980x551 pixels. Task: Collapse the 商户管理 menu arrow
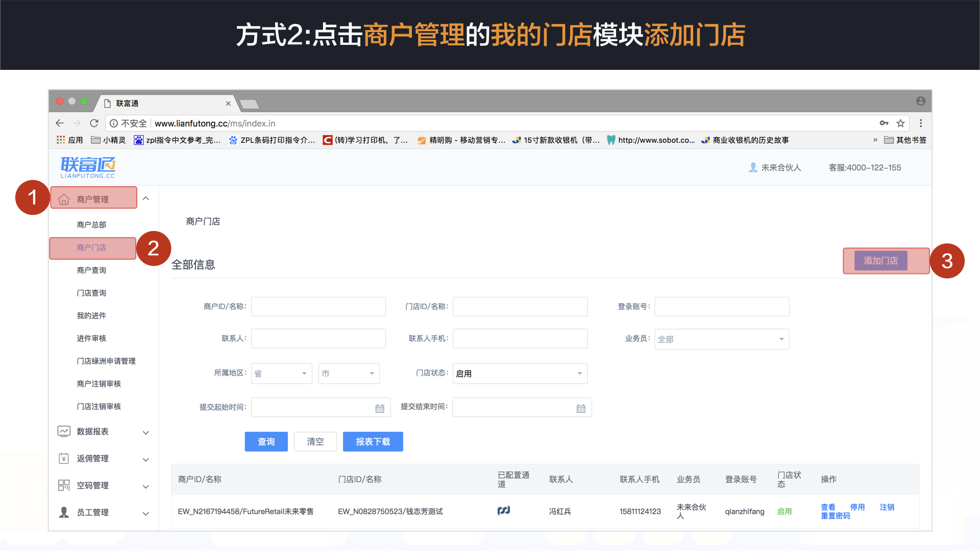(146, 198)
